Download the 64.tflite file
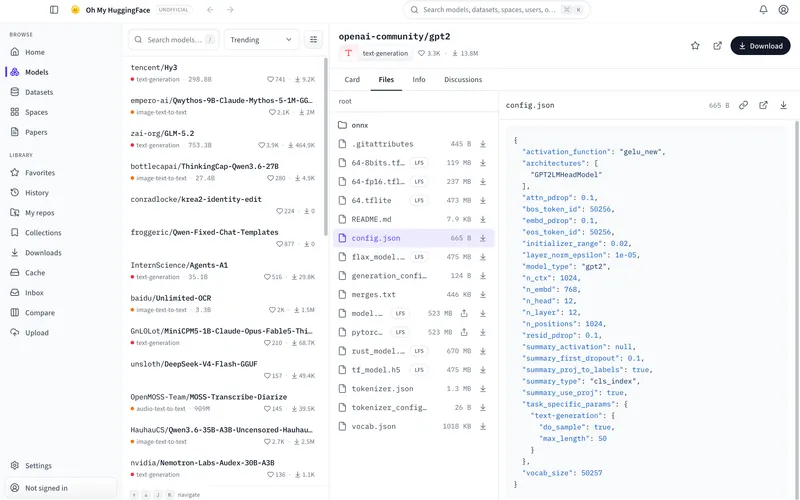Viewport: 800px width, 500px height. pyautogui.click(x=483, y=201)
